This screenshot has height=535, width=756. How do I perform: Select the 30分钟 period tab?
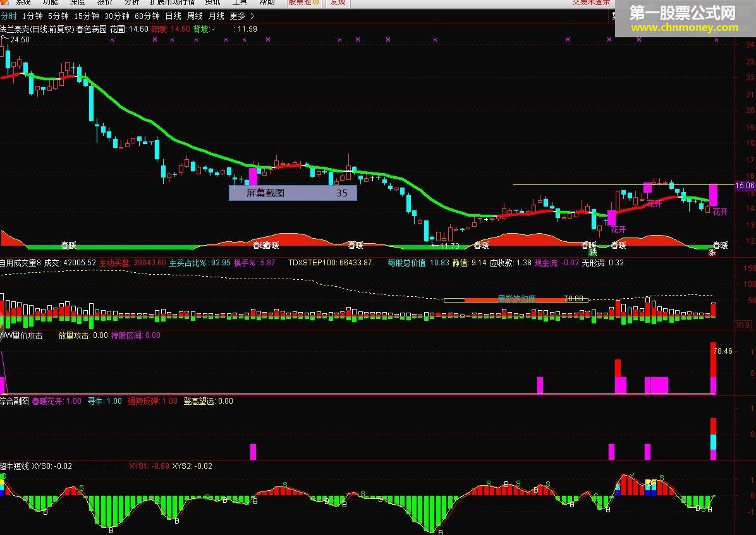coord(117,16)
